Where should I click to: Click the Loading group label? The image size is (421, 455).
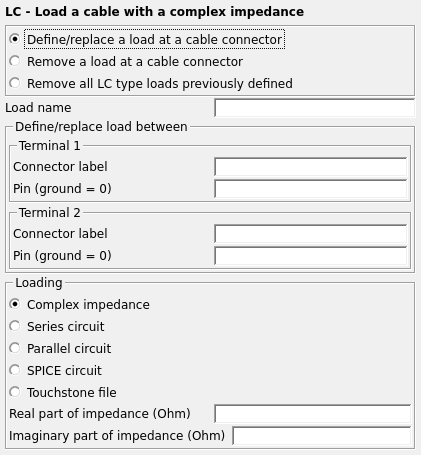(x=39, y=283)
